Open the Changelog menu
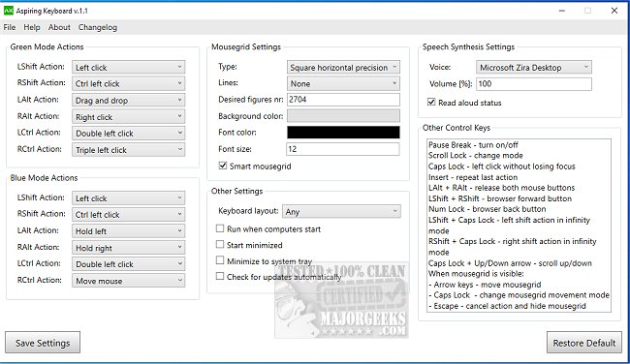Viewport: 630px width, 364px height. tap(98, 27)
